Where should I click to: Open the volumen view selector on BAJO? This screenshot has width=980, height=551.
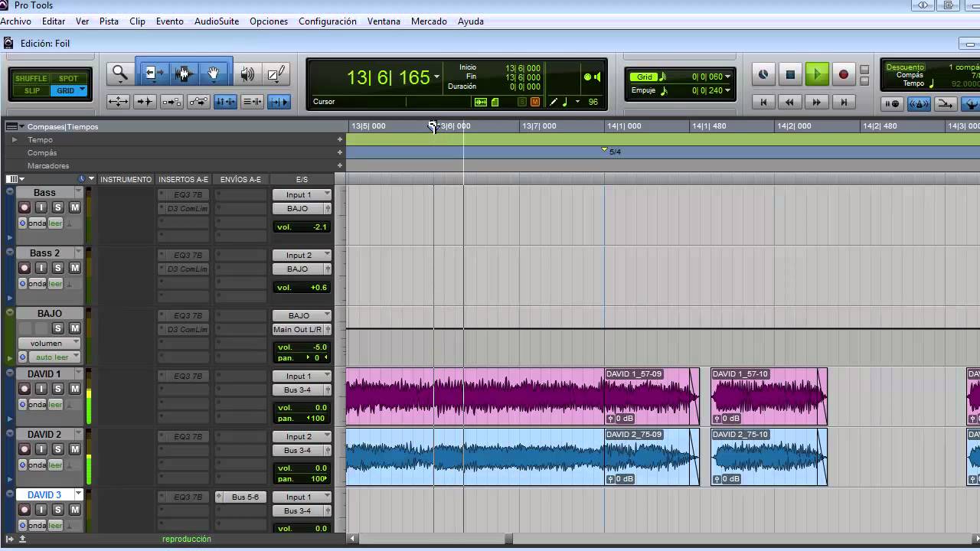(51, 343)
